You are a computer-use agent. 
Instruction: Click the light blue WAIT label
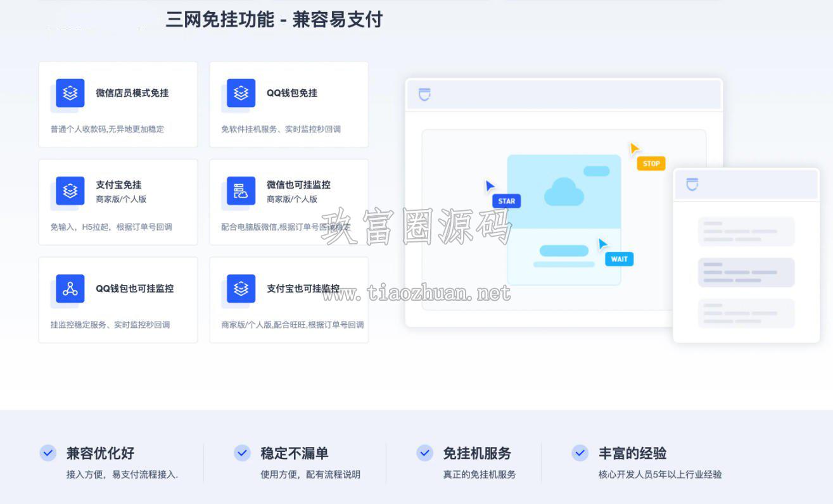619,259
